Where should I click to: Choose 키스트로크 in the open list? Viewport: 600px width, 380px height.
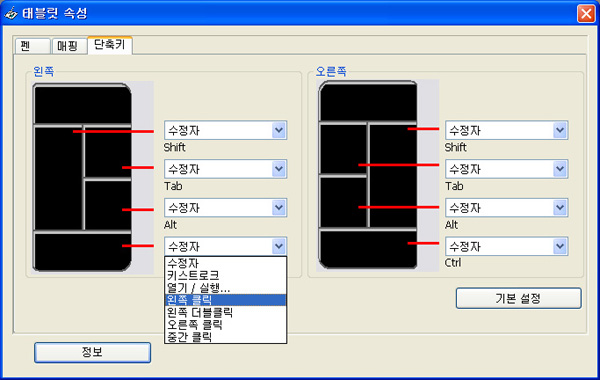225,275
